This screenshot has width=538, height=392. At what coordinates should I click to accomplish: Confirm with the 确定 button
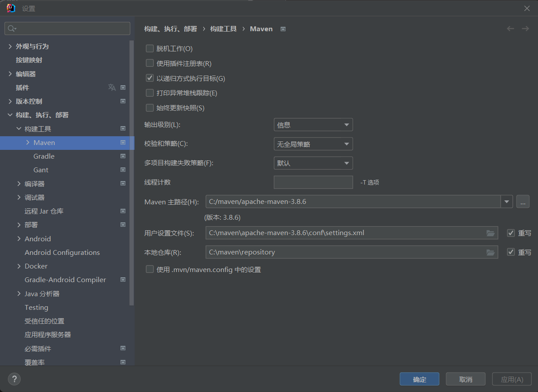pos(420,379)
